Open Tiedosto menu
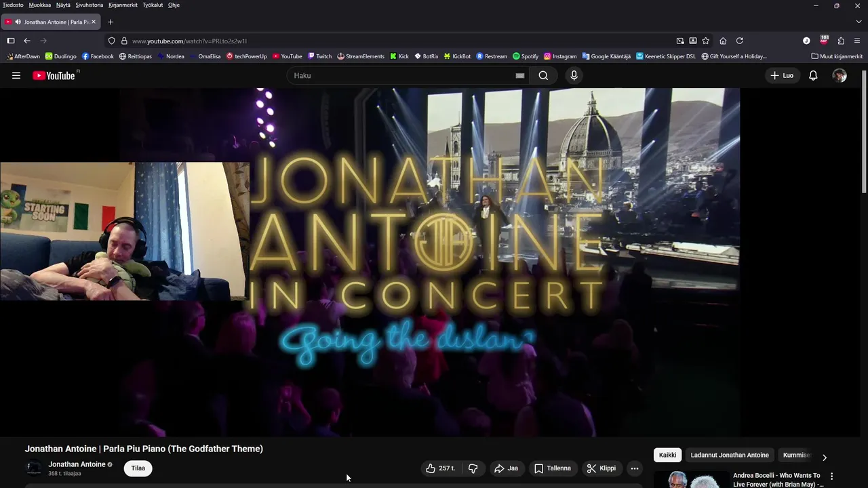The width and height of the screenshot is (868, 488). (13, 5)
